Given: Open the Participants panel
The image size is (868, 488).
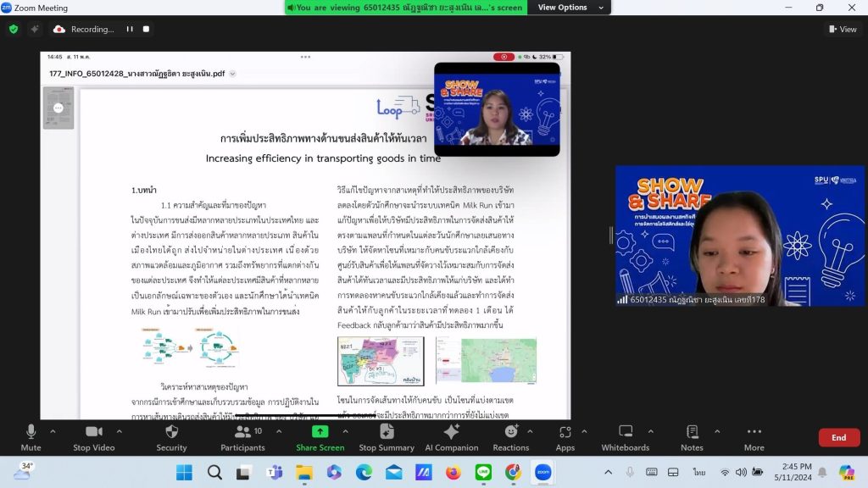Looking at the screenshot, I should click(x=242, y=437).
